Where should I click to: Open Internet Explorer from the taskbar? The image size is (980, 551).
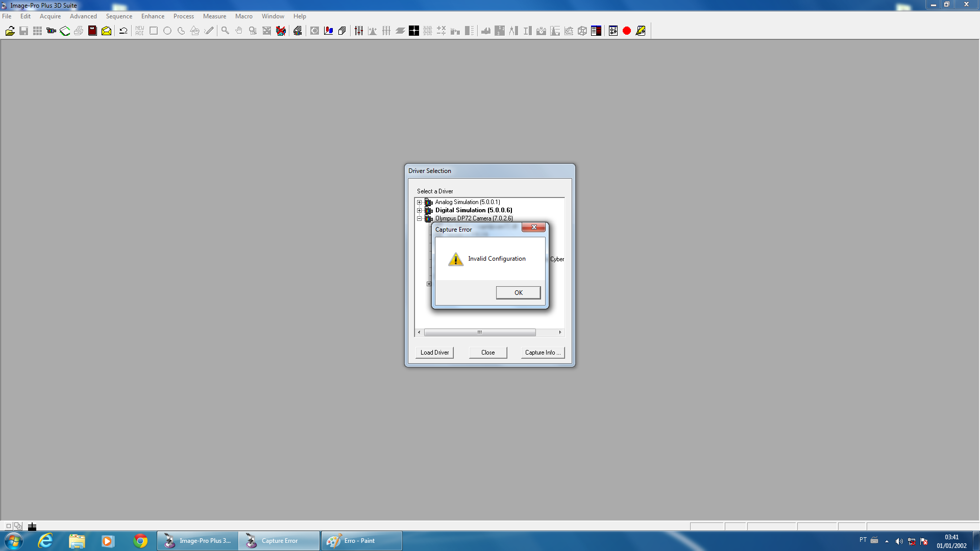click(45, 541)
